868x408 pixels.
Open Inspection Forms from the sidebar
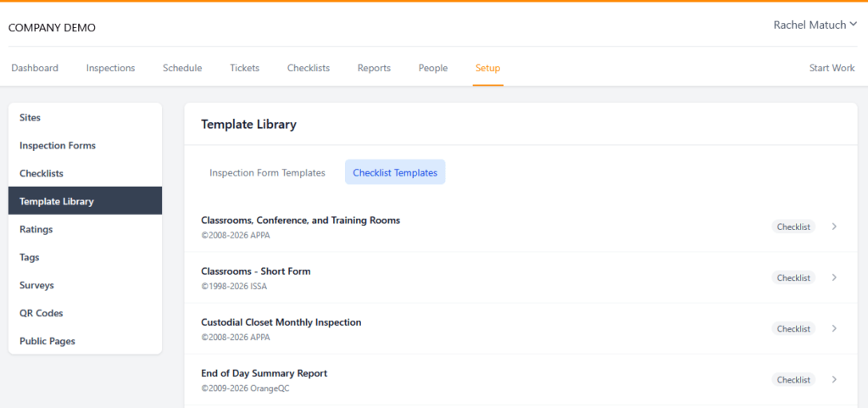58,146
